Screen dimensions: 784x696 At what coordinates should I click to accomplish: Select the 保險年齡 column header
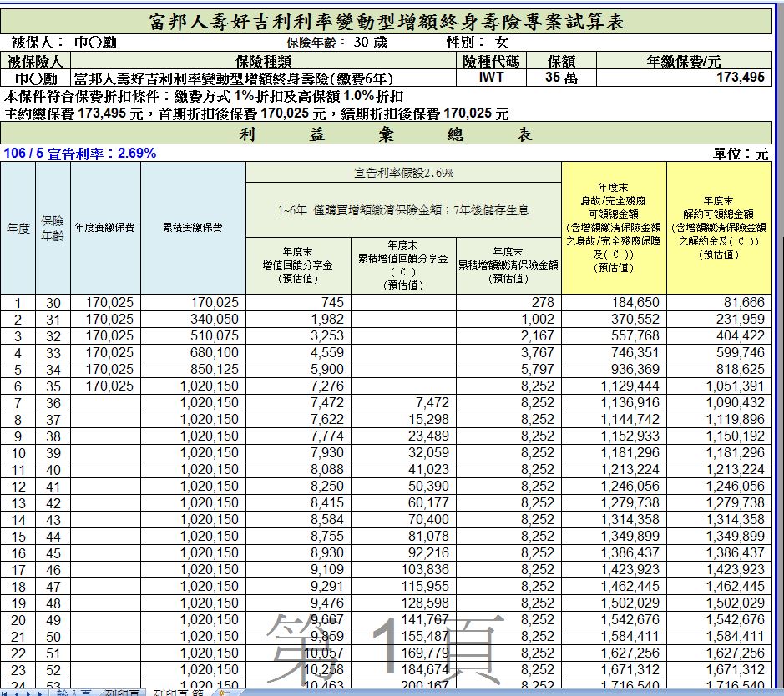coord(53,228)
